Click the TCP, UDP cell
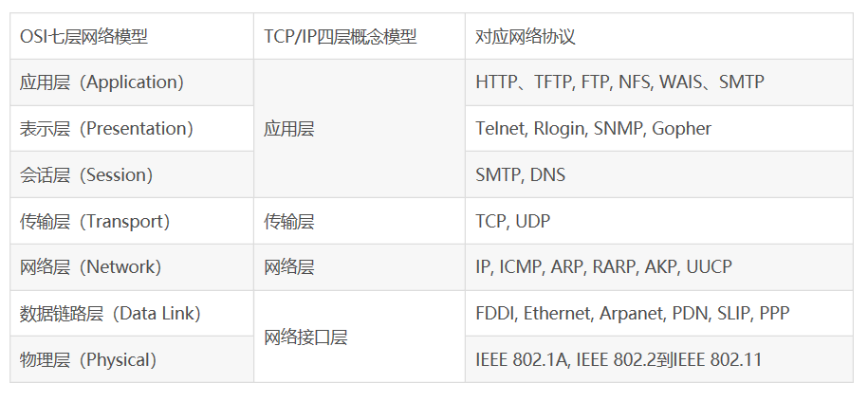 tap(658, 221)
